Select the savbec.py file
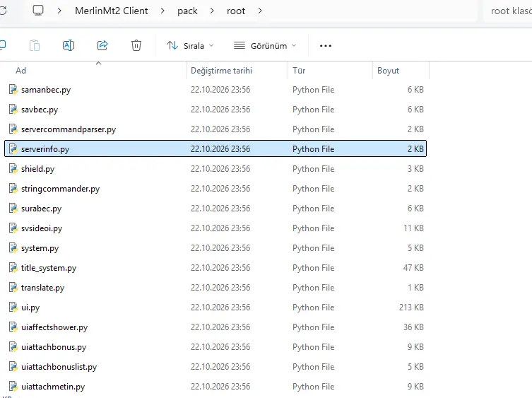Image resolution: width=532 pixels, height=398 pixels. point(215,110)
